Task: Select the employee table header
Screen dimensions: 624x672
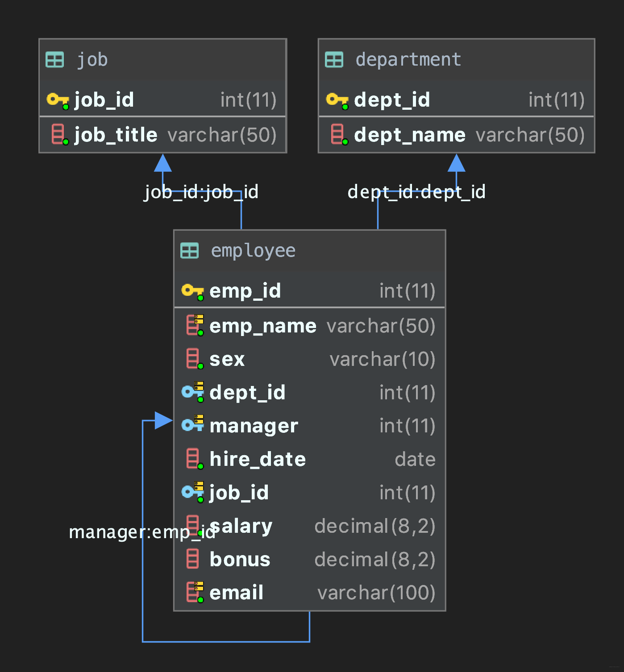Action: point(309,250)
